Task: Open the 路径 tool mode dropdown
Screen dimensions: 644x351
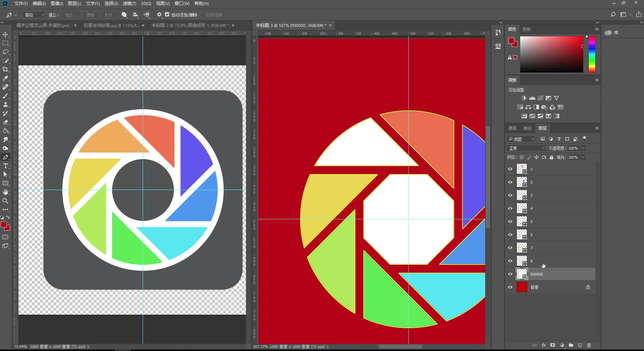Action: [x=34, y=15]
